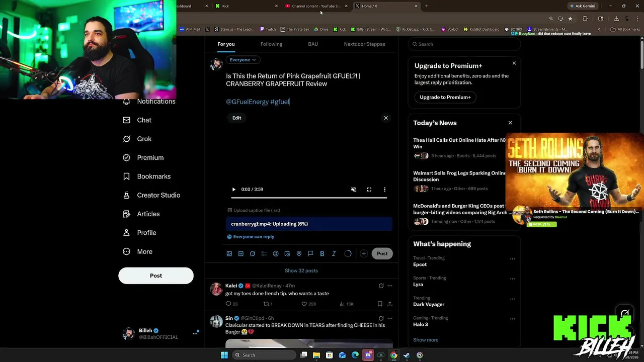Edit the attached video
This screenshot has height=362, width=644.
tap(236, 118)
